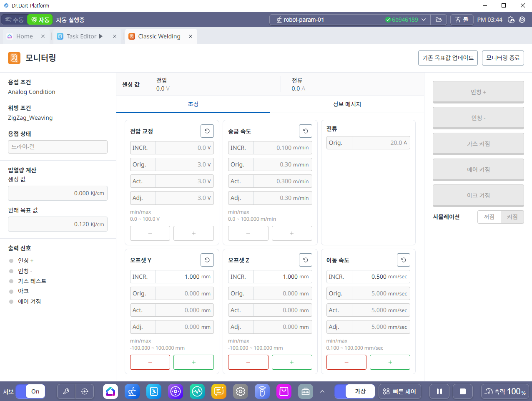Click the 모니터링 종료 button
This screenshot has height=401, width=532.
point(503,58)
